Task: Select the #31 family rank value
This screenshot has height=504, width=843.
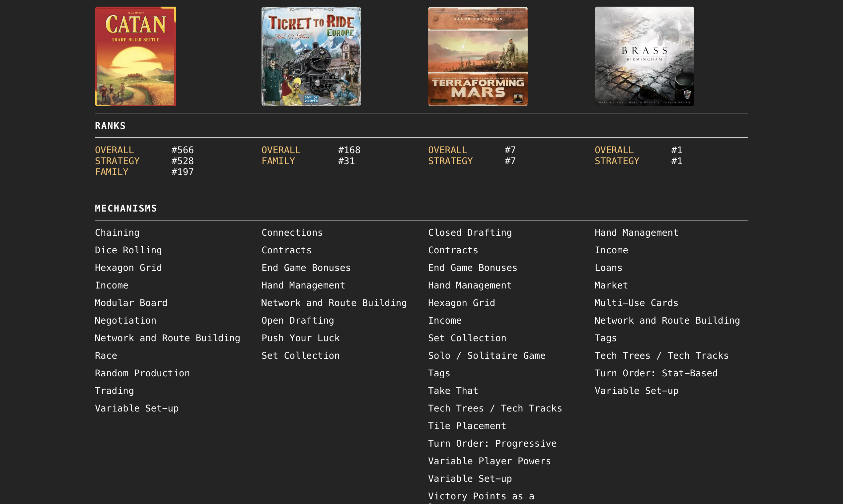Action: (x=346, y=161)
